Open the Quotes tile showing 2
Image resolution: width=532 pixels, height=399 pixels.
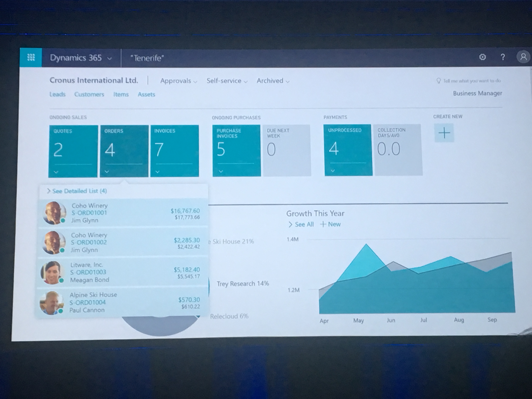[x=73, y=151]
